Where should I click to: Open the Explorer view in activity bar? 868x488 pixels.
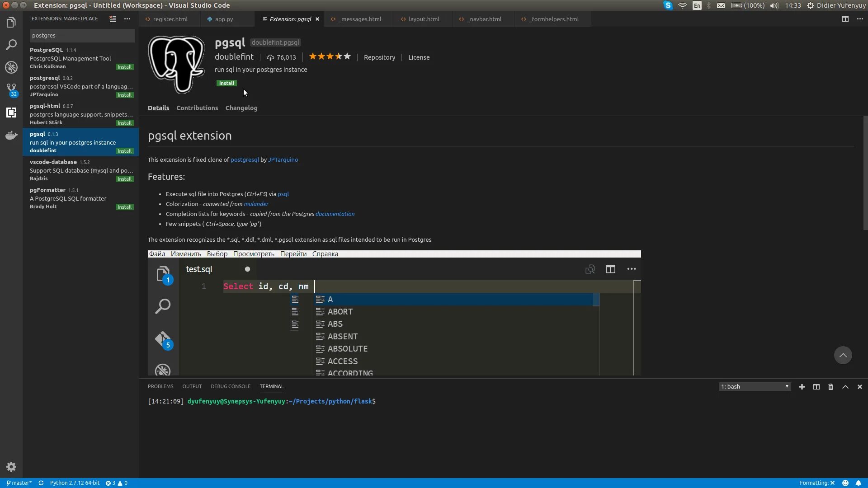(x=11, y=23)
